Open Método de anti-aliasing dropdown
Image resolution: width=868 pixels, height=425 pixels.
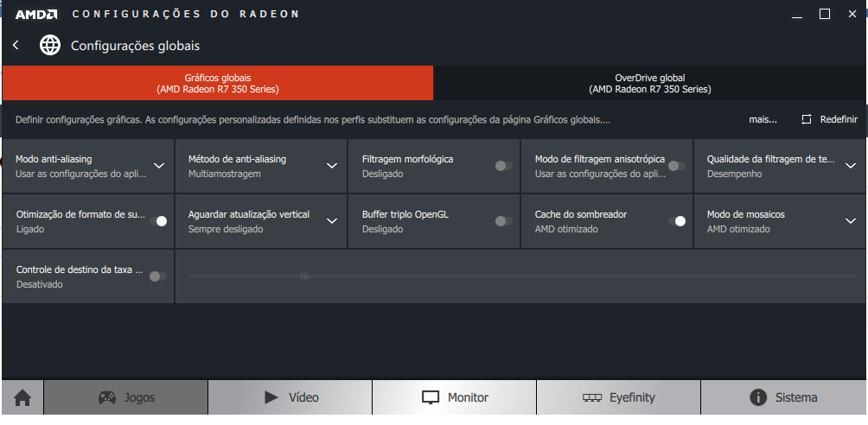tap(332, 166)
